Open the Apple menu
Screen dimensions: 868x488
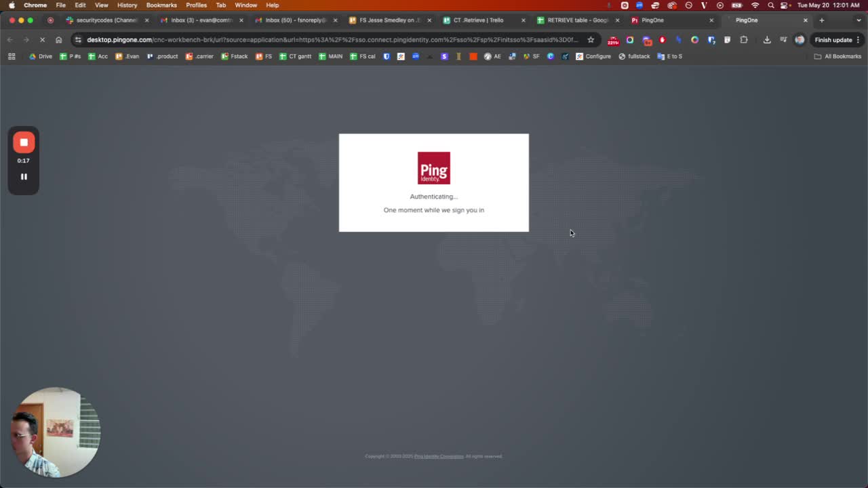pyautogui.click(x=12, y=5)
